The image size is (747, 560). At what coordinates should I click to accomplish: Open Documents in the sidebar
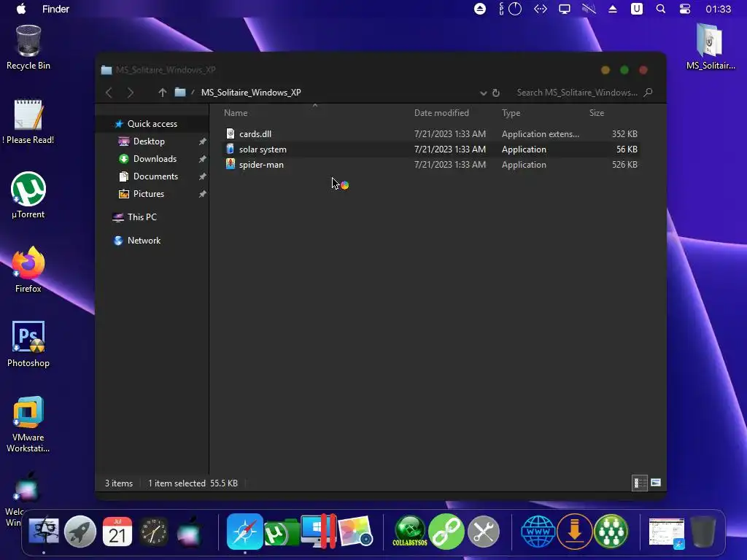coord(156,176)
